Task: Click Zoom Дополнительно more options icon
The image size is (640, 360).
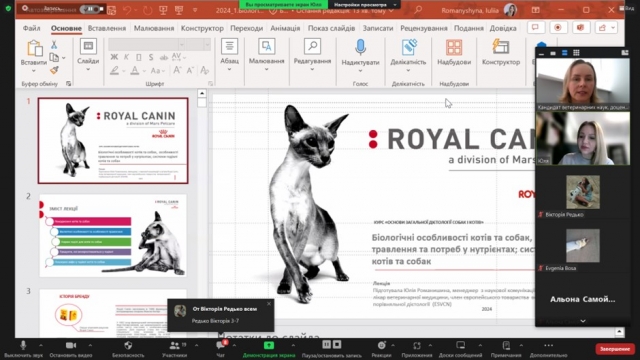Action: (x=549, y=346)
